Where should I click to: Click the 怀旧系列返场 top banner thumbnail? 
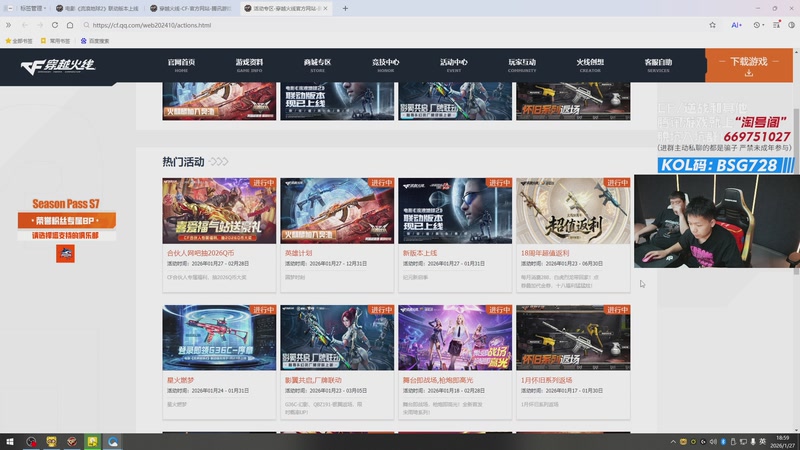point(573,101)
